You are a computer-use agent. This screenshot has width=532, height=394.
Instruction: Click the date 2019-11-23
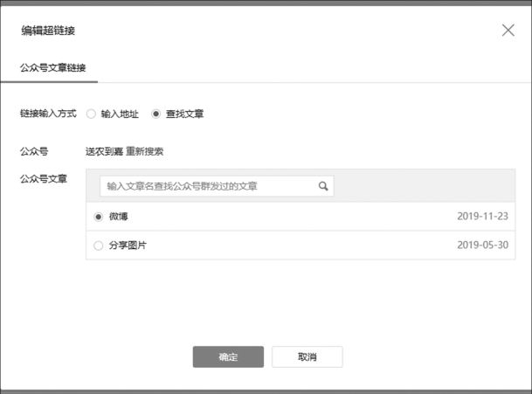tap(482, 216)
